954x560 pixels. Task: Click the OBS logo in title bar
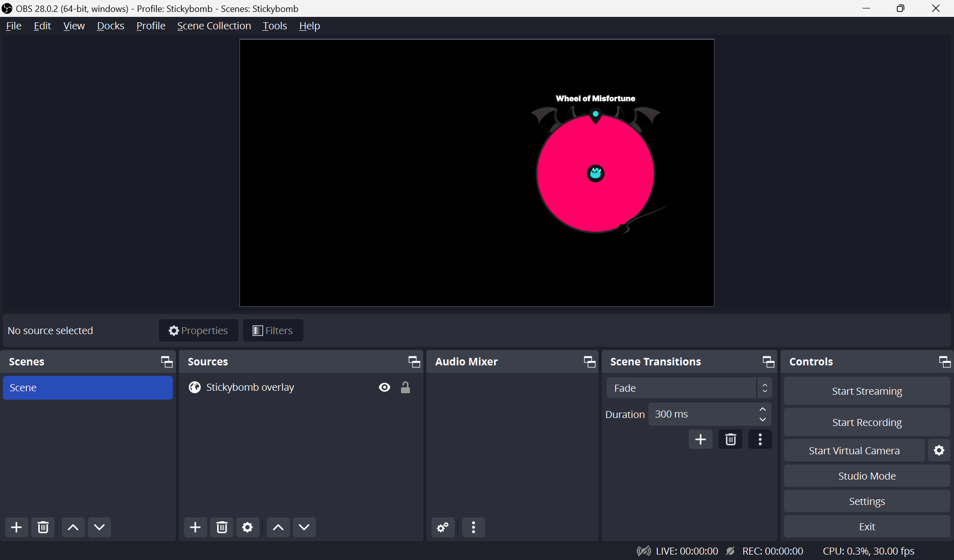coord(7,8)
